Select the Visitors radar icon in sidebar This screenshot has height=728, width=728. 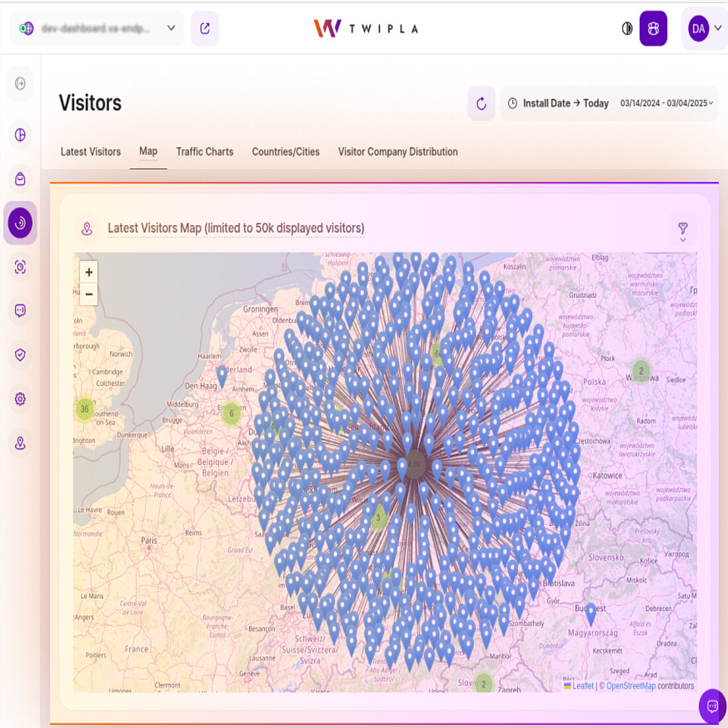click(x=20, y=223)
